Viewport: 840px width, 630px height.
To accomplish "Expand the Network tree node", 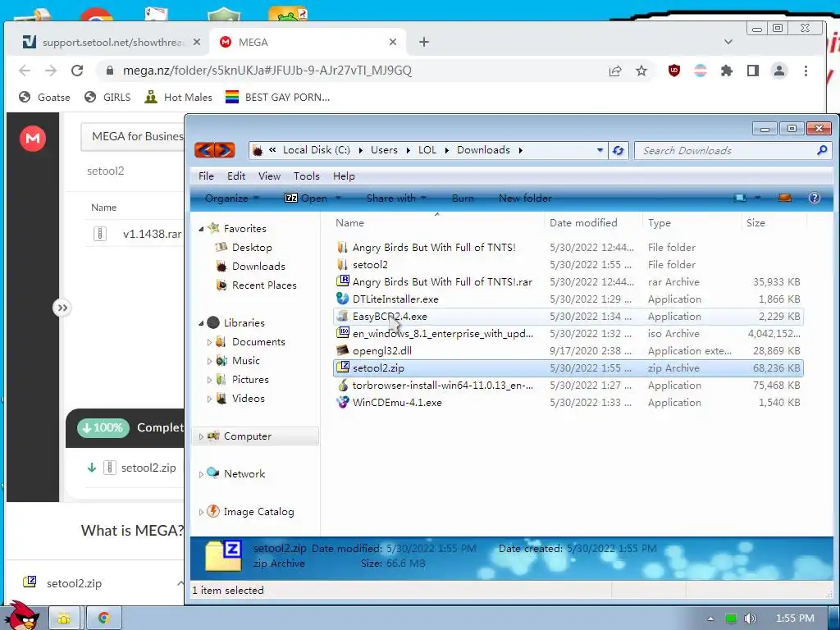I will click(x=201, y=474).
